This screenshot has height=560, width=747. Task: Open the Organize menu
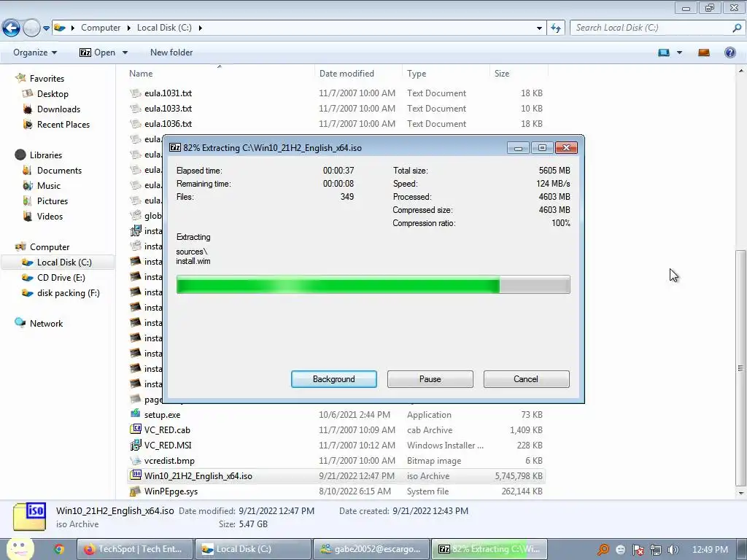35,52
